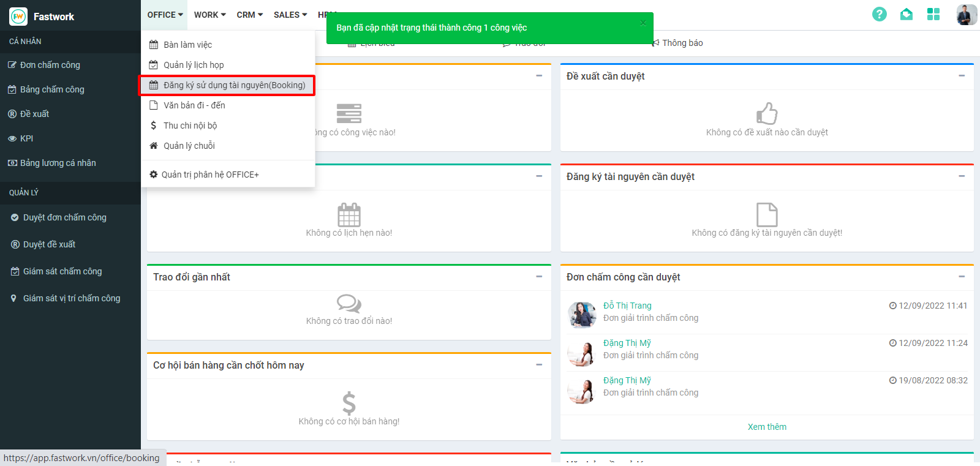Screen dimensions: 980x466
Task: Expand the WORK dropdown menu
Action: [209, 15]
